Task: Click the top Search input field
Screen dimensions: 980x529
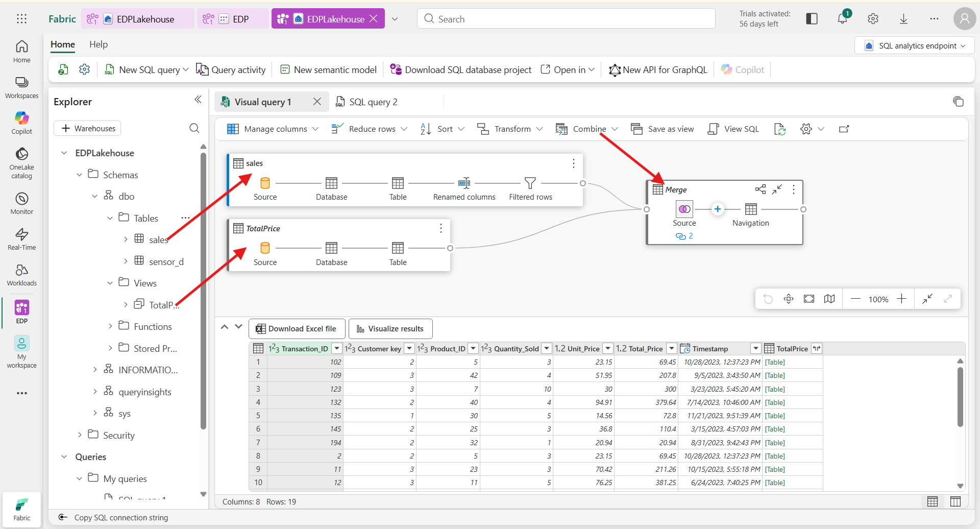Action: tap(566, 19)
